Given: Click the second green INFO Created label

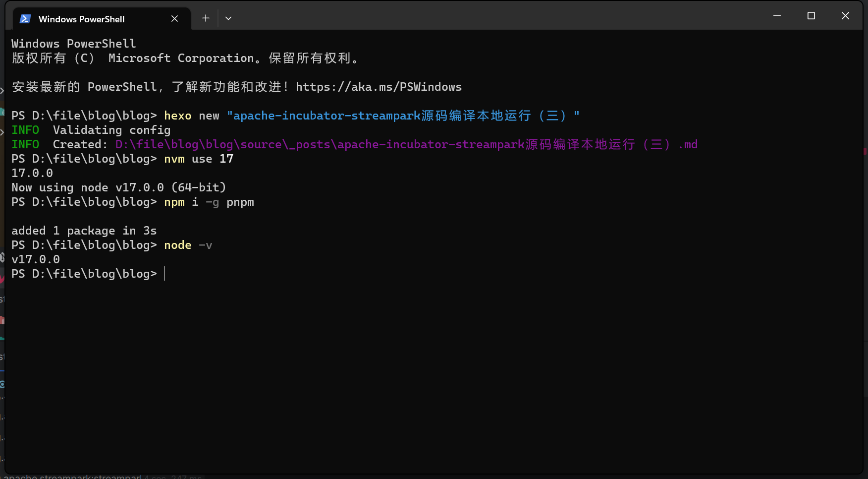Looking at the screenshot, I should tap(25, 144).
